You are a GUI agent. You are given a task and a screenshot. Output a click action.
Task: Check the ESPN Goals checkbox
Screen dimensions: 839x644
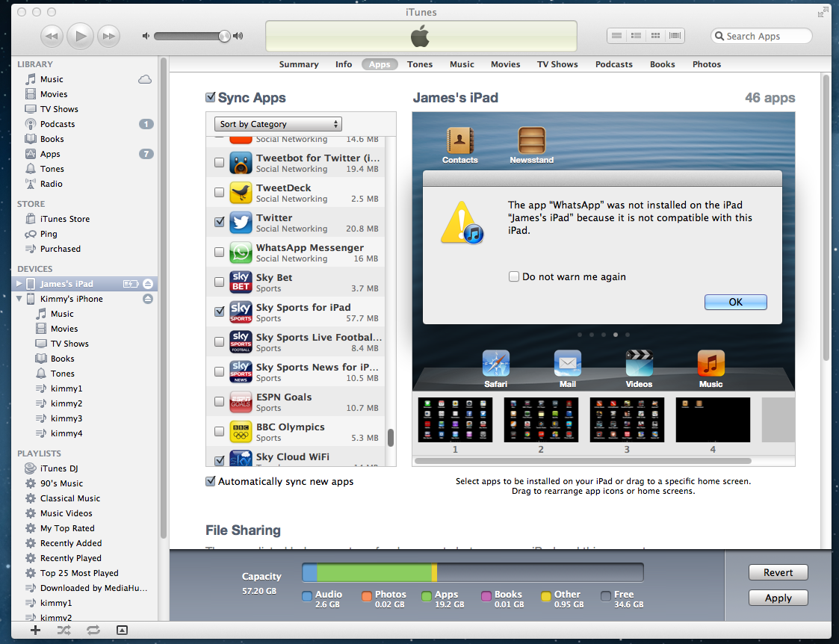click(x=220, y=402)
